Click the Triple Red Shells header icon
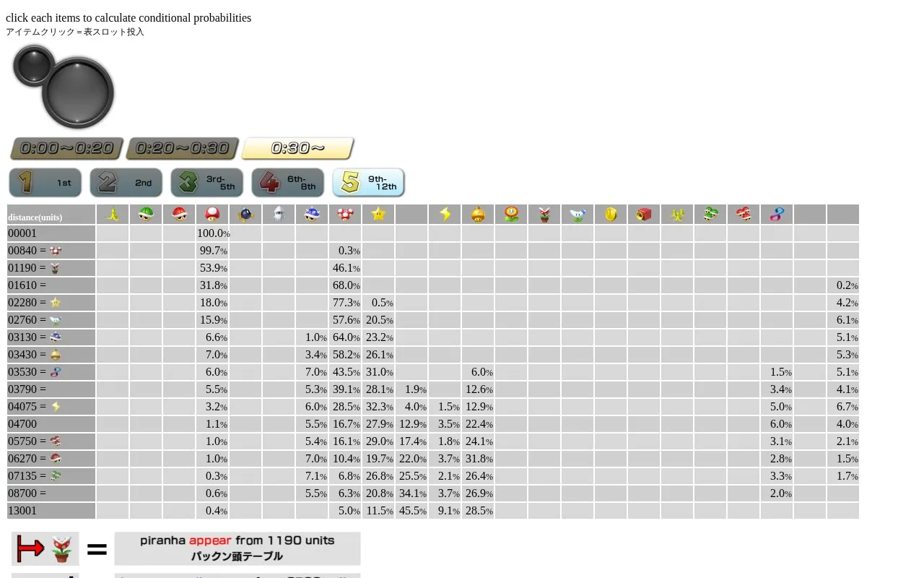The height and width of the screenshot is (578, 924). click(x=744, y=214)
